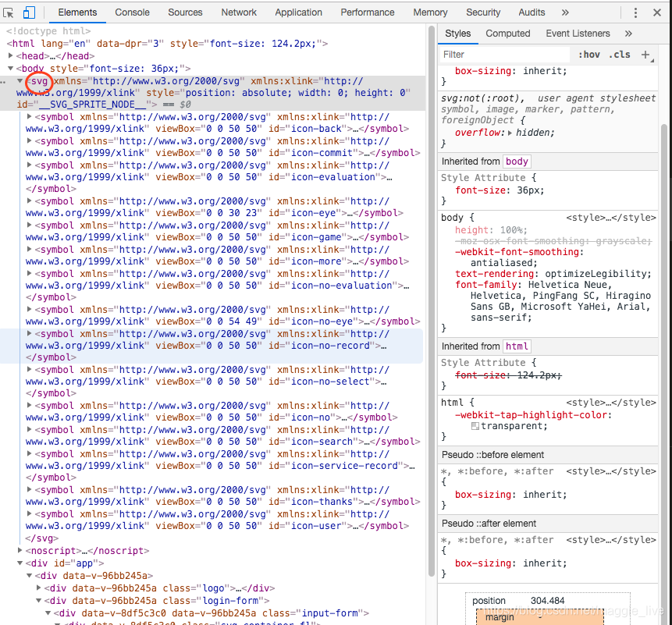Toggle the :hov element state option
This screenshot has width=672, height=625.
588,55
